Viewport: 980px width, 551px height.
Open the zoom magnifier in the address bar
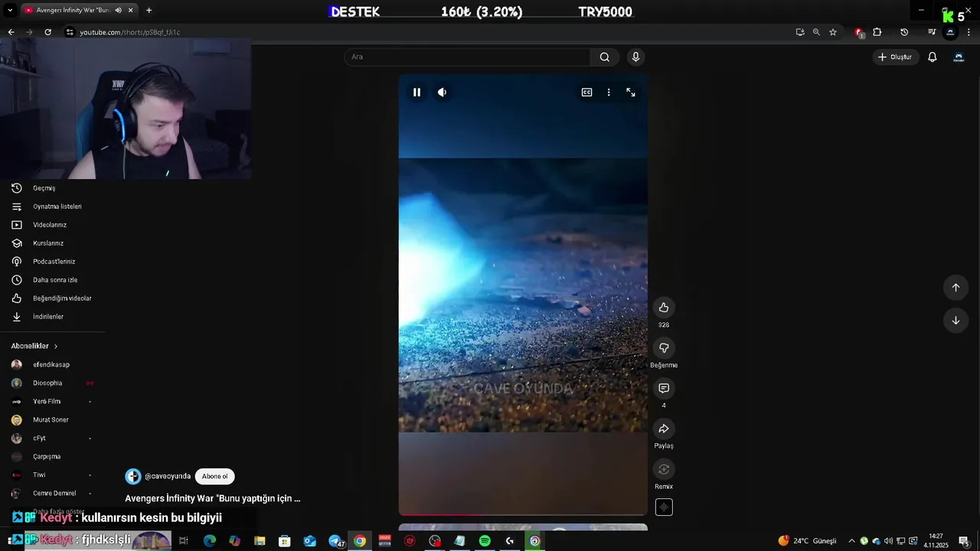point(816,32)
